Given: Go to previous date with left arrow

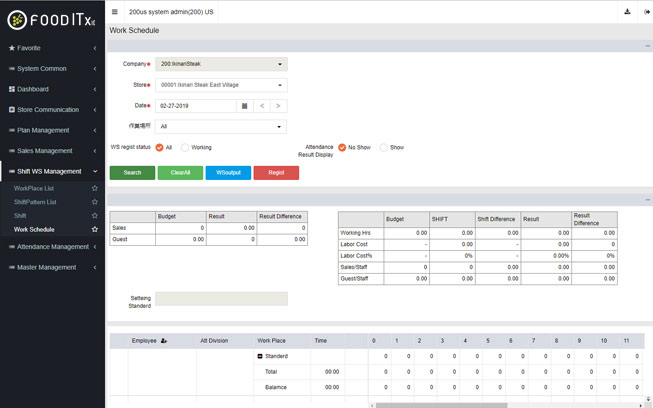Looking at the screenshot, I should pyautogui.click(x=262, y=105).
